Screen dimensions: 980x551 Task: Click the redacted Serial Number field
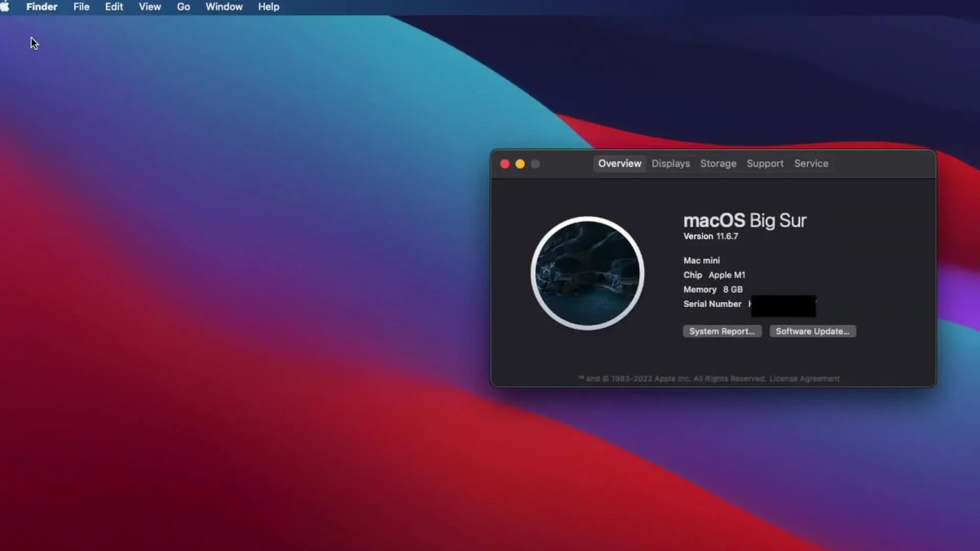(x=782, y=305)
